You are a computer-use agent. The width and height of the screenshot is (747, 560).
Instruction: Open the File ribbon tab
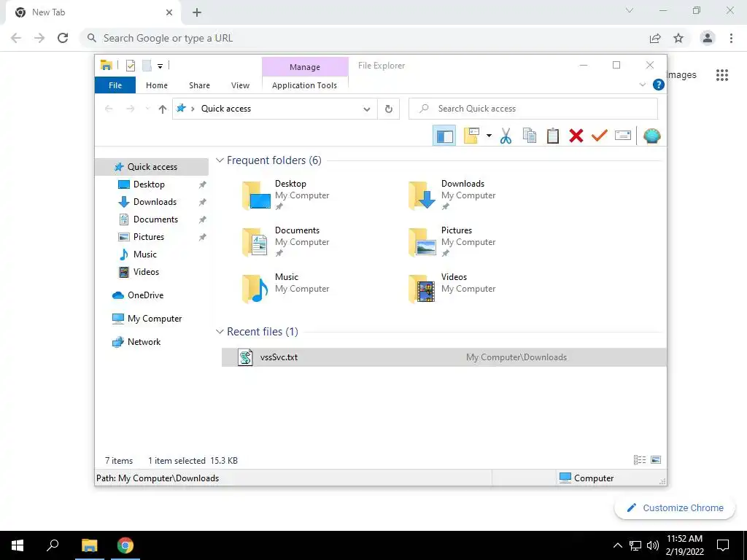pyautogui.click(x=115, y=85)
